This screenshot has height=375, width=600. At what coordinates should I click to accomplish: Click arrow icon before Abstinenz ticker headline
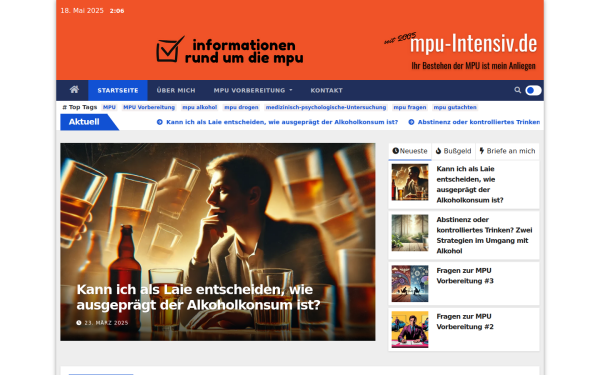click(x=411, y=122)
